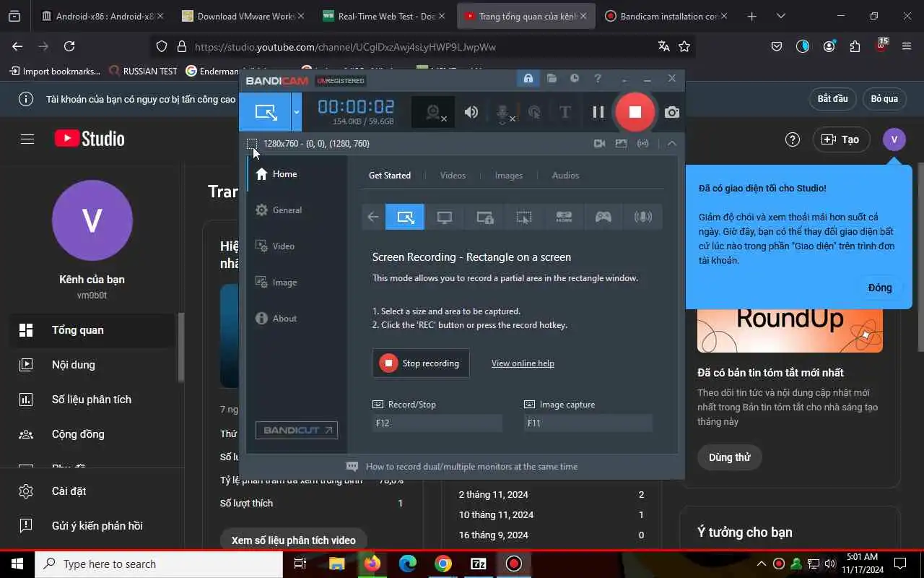Open Image settings in Bandicam sidebar
The height and width of the screenshot is (578, 924).
[x=297, y=282]
